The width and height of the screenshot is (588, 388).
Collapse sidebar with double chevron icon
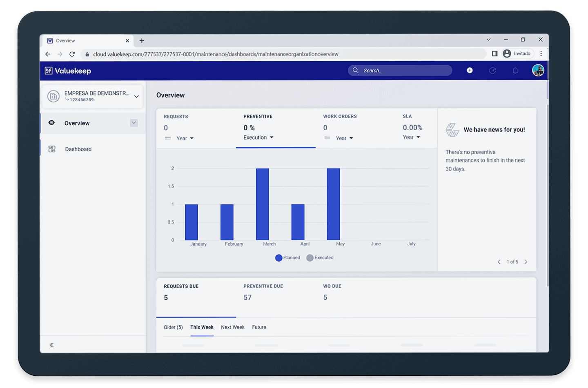(x=51, y=345)
